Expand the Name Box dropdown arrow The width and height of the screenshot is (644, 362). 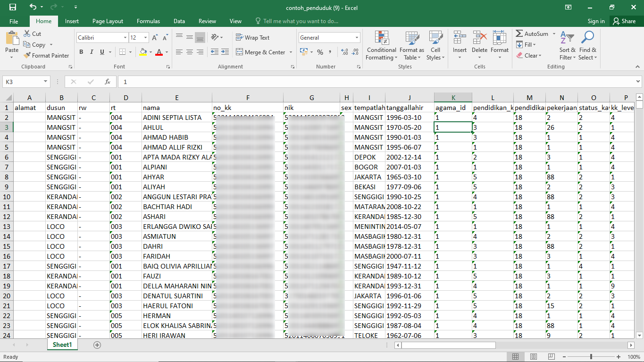tap(46, 82)
